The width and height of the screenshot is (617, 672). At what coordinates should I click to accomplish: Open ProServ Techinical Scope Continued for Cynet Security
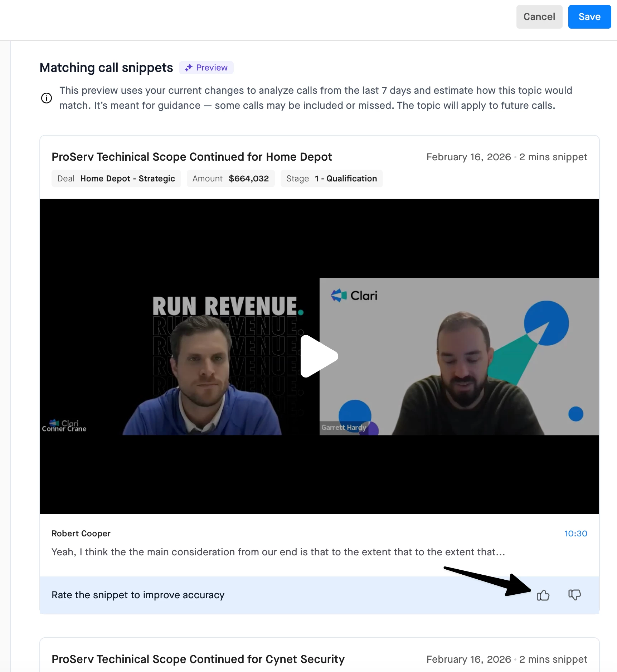198,659
